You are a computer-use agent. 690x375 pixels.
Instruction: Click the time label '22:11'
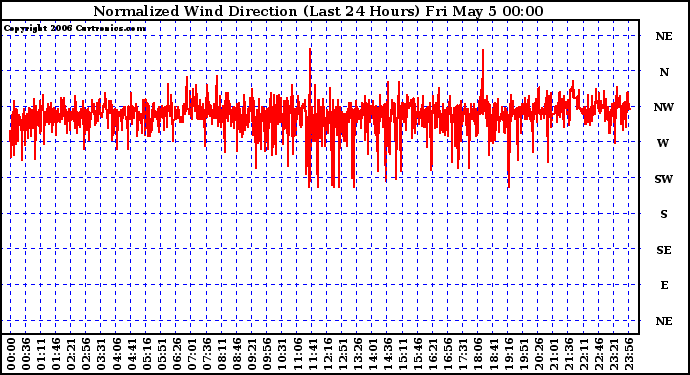point(583,354)
